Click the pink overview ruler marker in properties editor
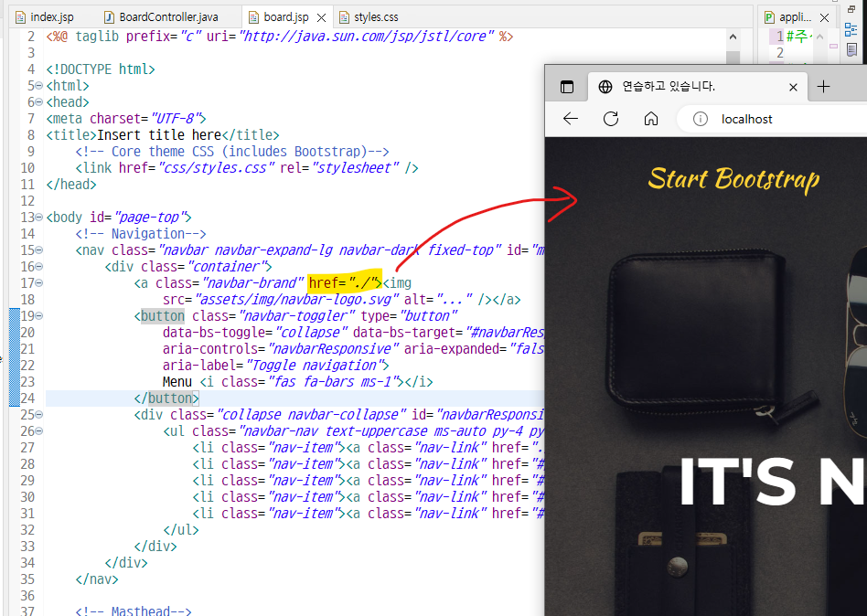This screenshot has width=867, height=616. (x=833, y=47)
